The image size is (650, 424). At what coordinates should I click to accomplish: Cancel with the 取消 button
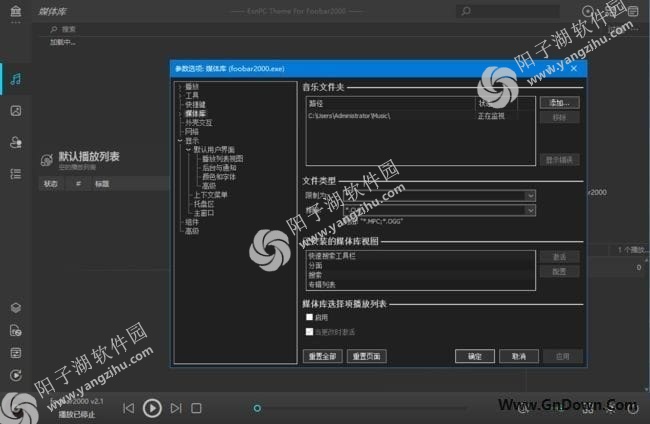[519, 356]
